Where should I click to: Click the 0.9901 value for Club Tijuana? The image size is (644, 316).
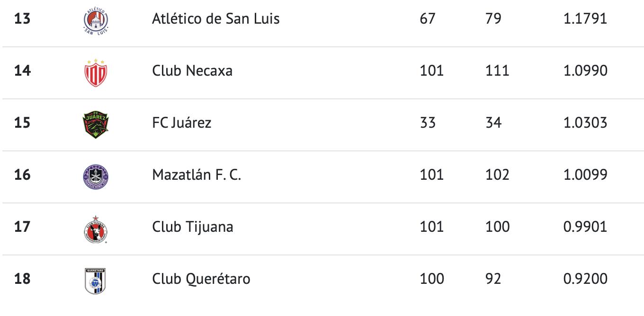click(x=585, y=227)
